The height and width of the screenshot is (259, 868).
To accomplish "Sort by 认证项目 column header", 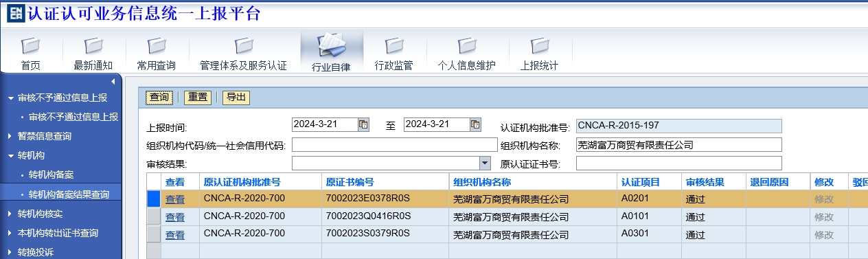I will [x=649, y=182].
